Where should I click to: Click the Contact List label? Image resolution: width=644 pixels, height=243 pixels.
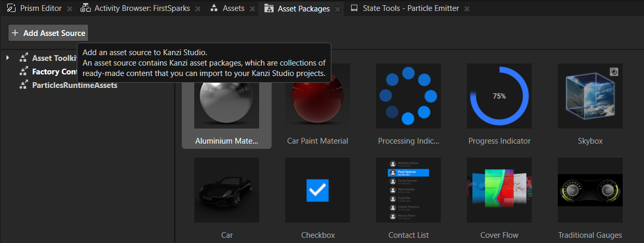pyautogui.click(x=409, y=235)
